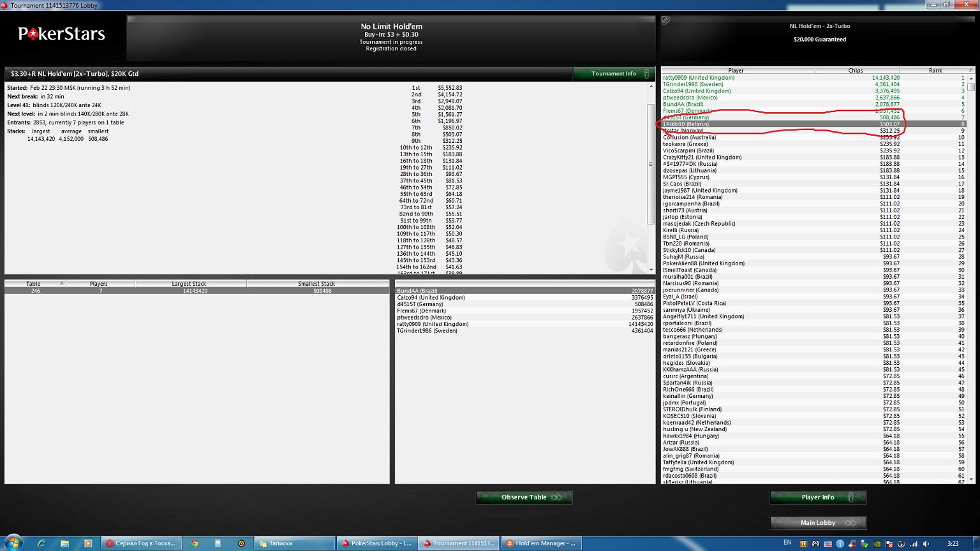Click the orange square tray icon
Image resolution: width=980 pixels, height=551 pixels.
[x=803, y=544]
